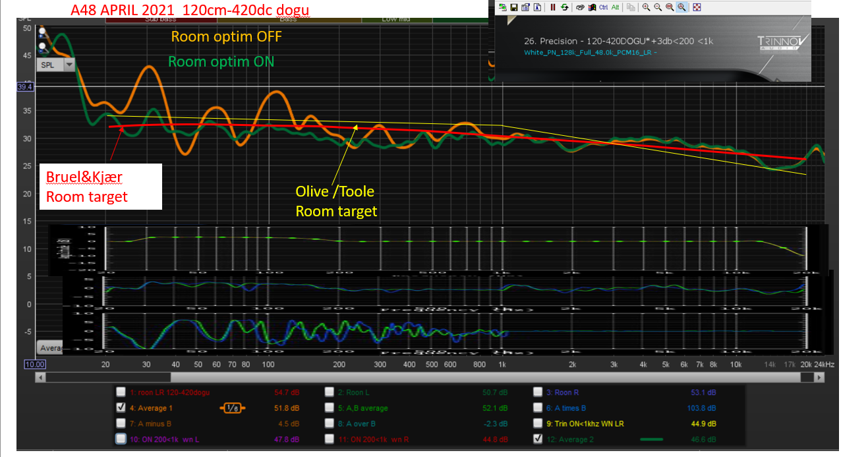This screenshot has height=457, width=868.
Task: Click the glasses view icon in the toolbar
Action: click(x=580, y=7)
